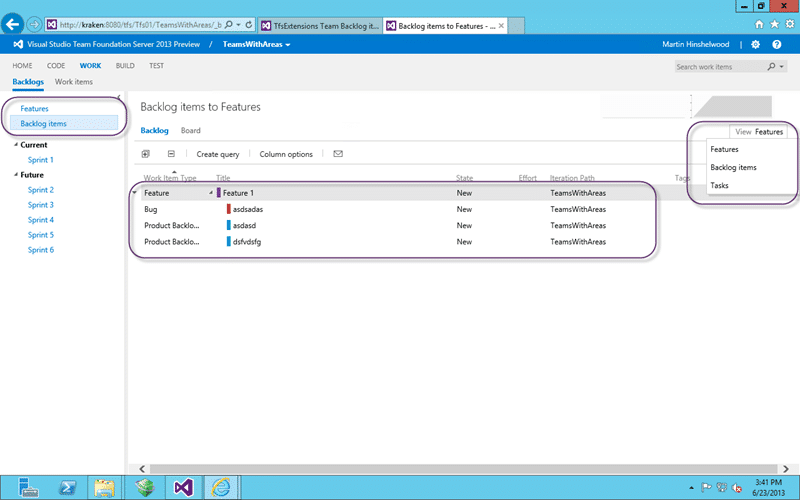The width and height of the screenshot is (800, 500).
Task: Click the email envelope icon in toolbar
Action: (338, 154)
